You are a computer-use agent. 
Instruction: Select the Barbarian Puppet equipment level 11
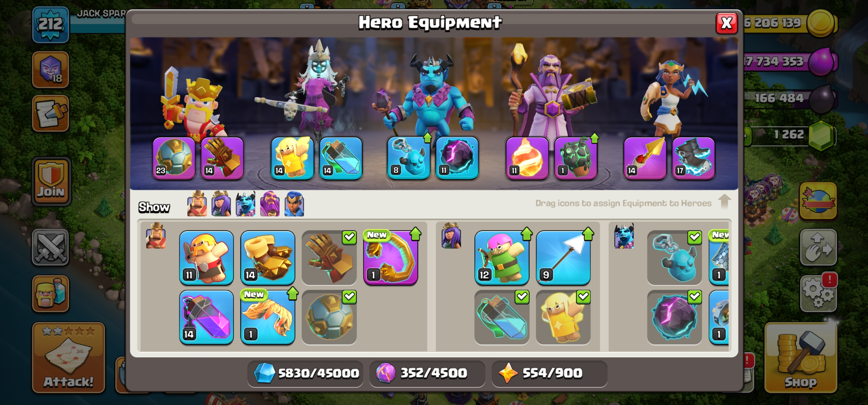(206, 257)
